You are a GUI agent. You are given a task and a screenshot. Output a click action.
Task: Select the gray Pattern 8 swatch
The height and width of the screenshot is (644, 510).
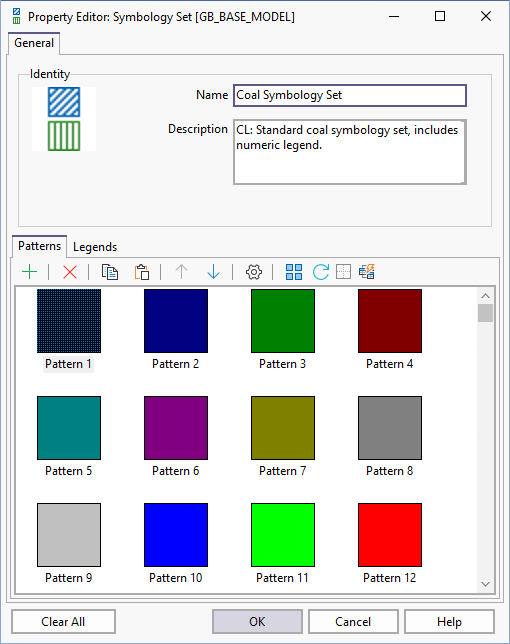(390, 428)
